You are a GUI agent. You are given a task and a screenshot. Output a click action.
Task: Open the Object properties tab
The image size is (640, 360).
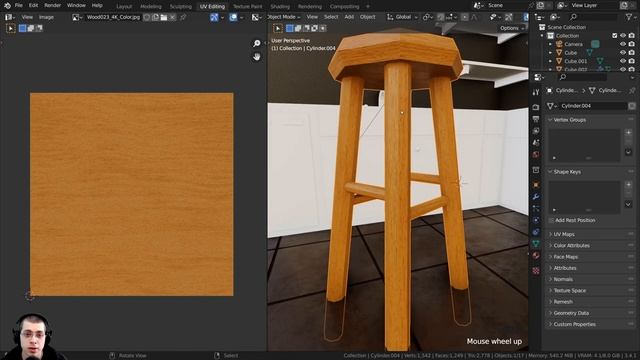(536, 185)
